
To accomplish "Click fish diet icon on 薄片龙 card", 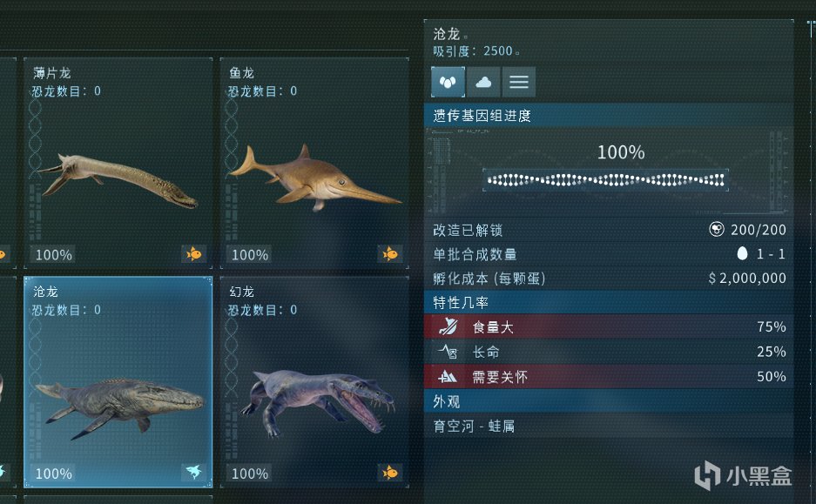I will tap(193, 254).
